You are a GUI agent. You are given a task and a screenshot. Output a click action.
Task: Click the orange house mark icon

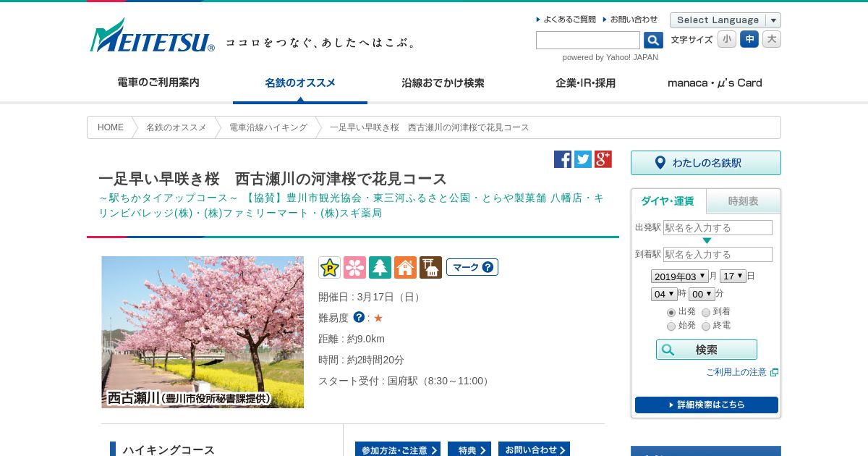click(x=405, y=267)
